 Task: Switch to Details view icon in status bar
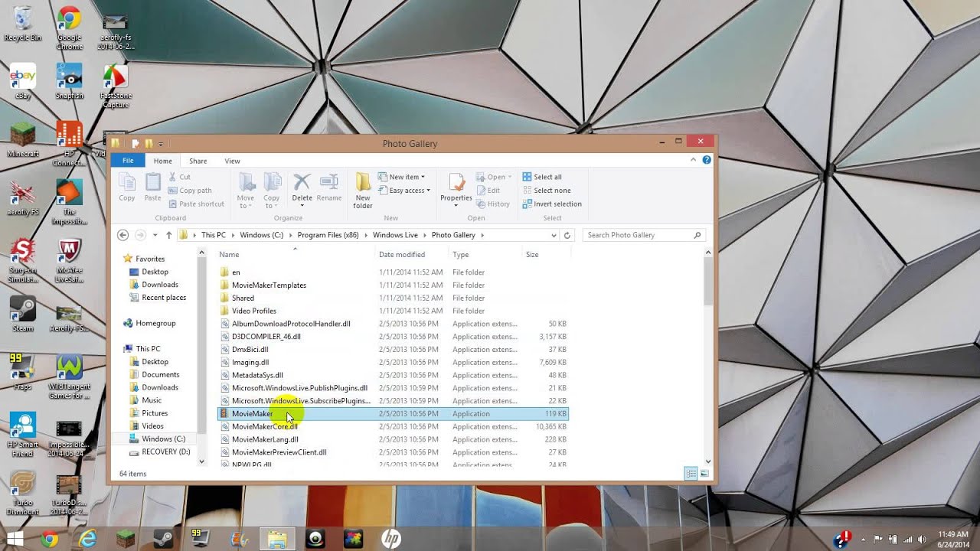[x=691, y=474]
